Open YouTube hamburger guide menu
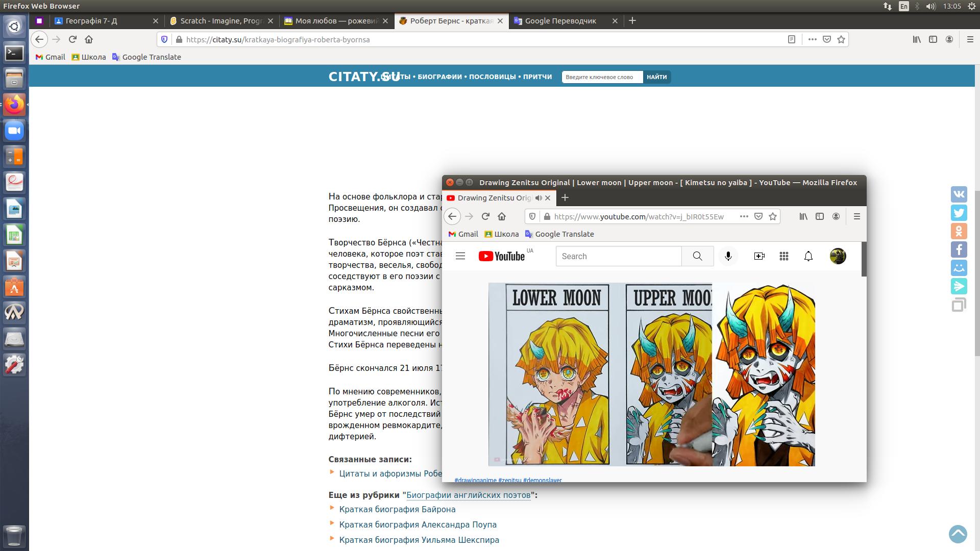The image size is (980, 551). [460, 256]
